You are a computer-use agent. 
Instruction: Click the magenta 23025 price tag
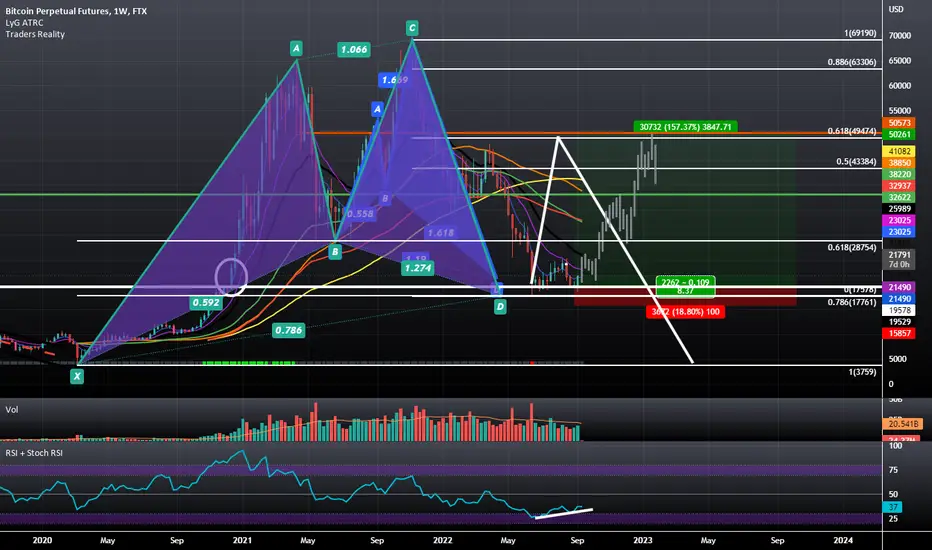[x=899, y=221]
